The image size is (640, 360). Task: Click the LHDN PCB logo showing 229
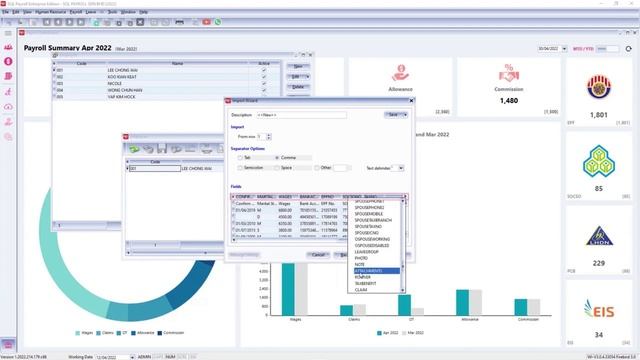(599, 236)
